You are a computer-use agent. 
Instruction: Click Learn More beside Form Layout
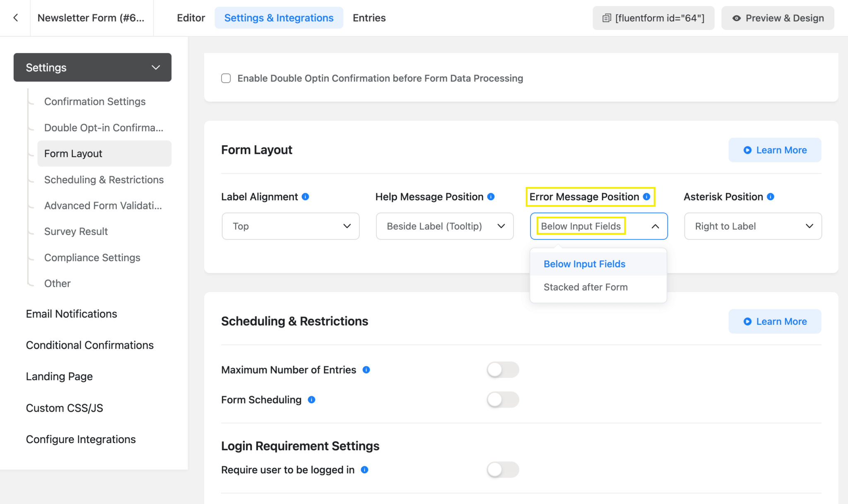tap(775, 150)
